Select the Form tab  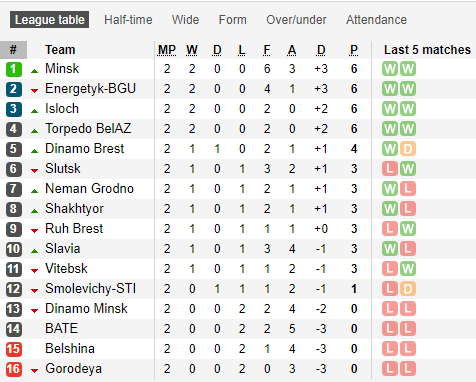click(x=233, y=20)
